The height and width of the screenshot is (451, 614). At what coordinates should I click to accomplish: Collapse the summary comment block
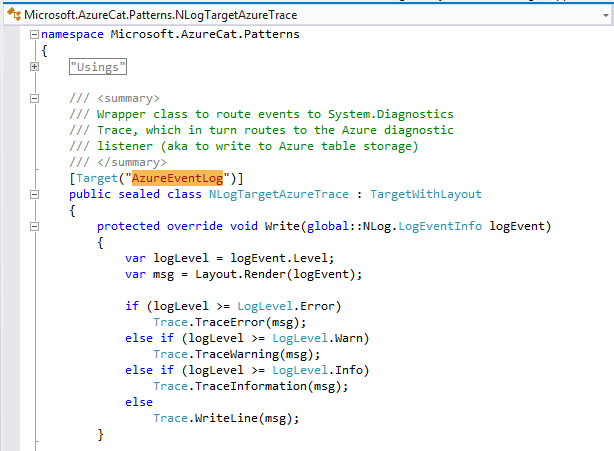pos(34,98)
